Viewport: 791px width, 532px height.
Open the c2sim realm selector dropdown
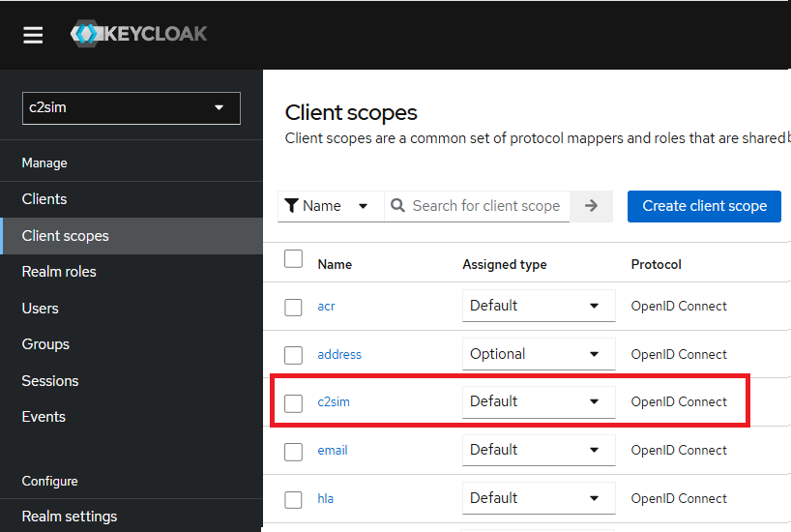point(131,108)
